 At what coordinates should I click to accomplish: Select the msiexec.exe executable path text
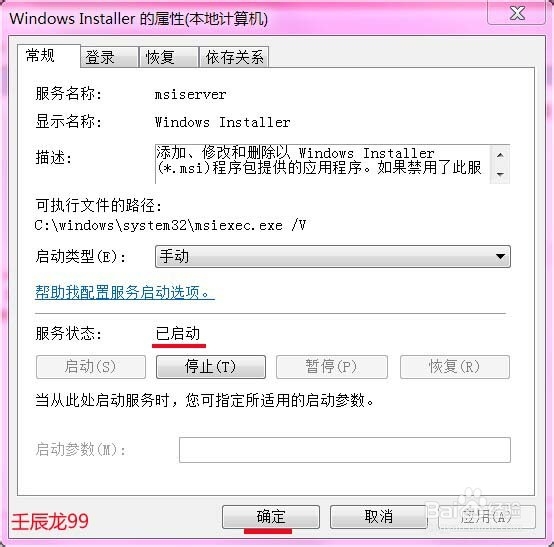point(170,225)
